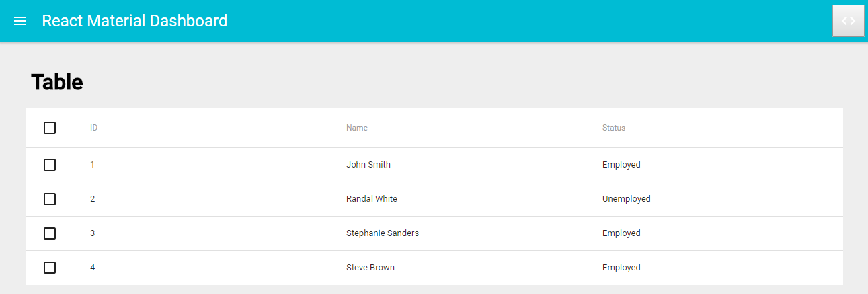Tick the checkbox for Stephanie Sanders
868x294 pixels.
tap(50, 233)
